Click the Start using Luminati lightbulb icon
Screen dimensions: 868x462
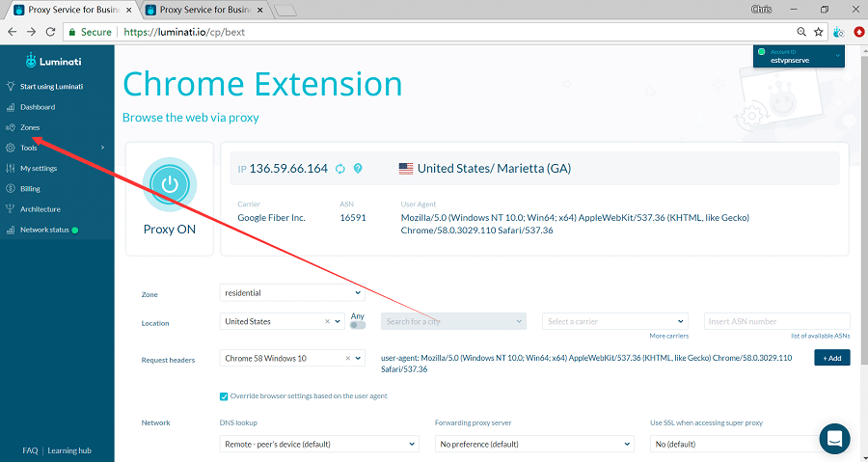click(x=10, y=86)
